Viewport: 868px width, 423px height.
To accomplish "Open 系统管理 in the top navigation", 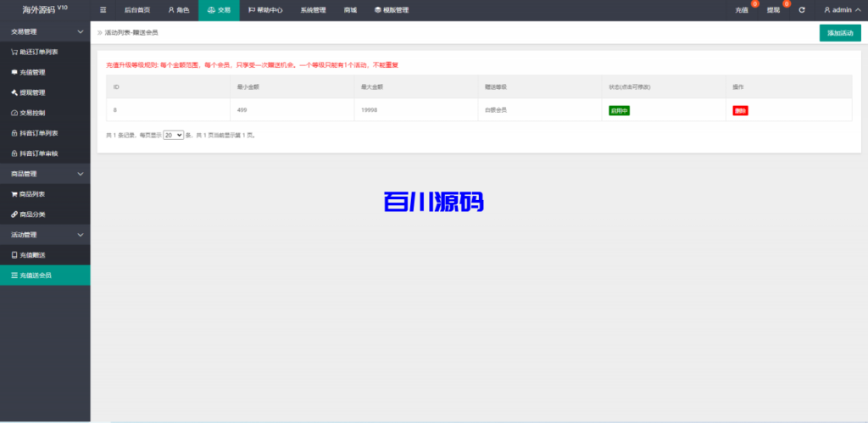I will pyautogui.click(x=314, y=10).
